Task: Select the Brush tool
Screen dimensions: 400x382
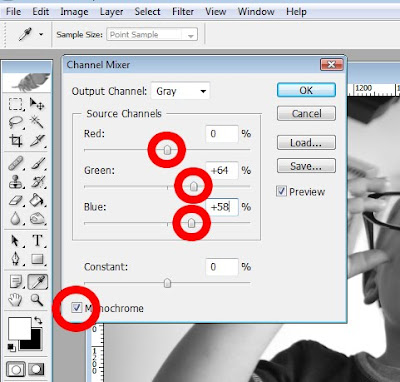Action: (38, 163)
